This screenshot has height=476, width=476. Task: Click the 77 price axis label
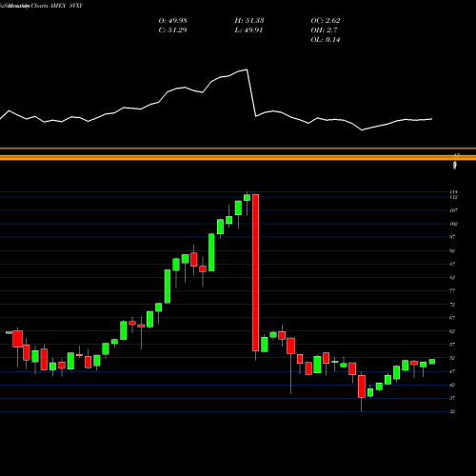452,290
